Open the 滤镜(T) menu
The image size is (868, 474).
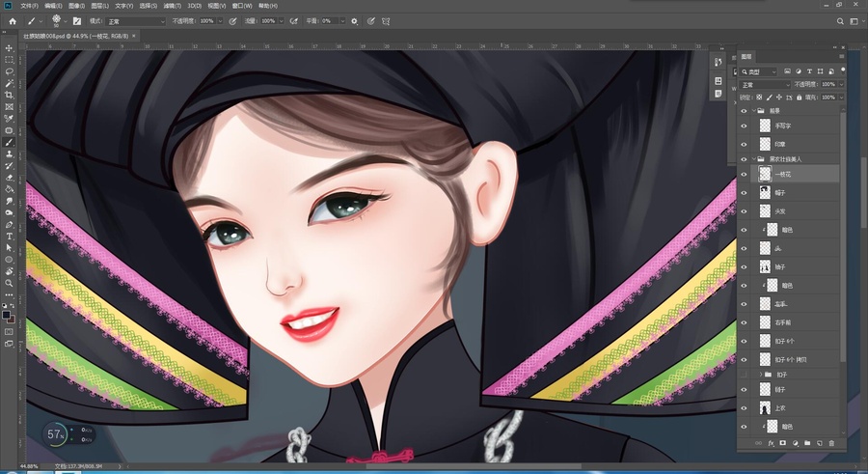(173, 6)
